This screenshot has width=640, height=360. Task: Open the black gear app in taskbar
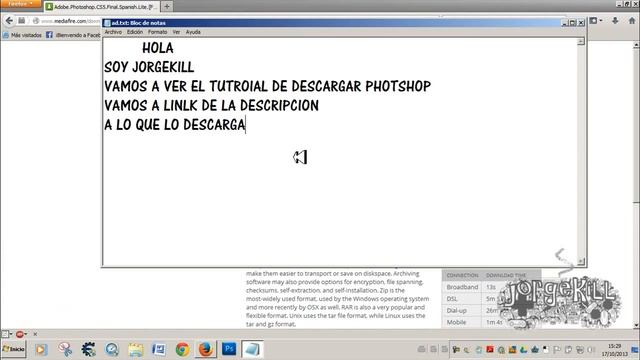(88, 349)
